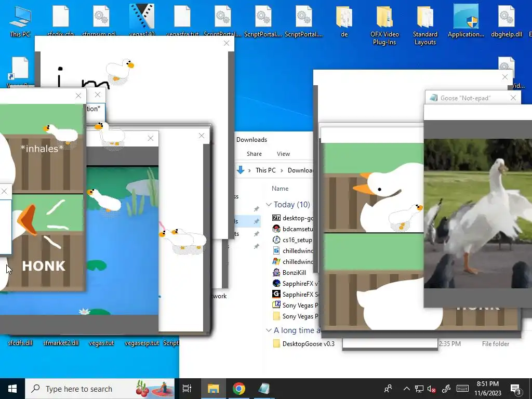This screenshot has width=532, height=399.
Task: Open the View ribbon tab
Action: tap(283, 154)
